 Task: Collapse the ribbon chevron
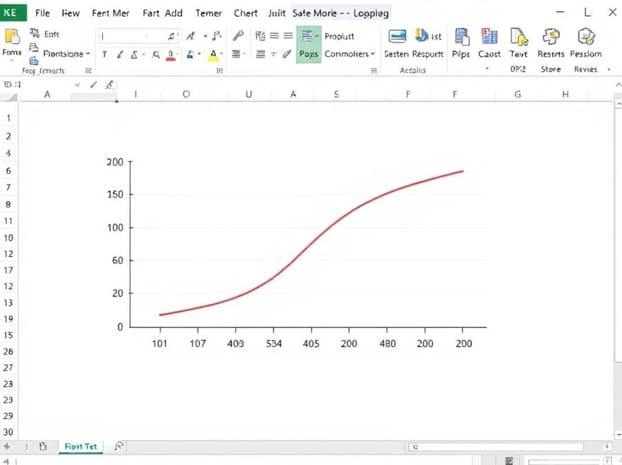click(618, 85)
